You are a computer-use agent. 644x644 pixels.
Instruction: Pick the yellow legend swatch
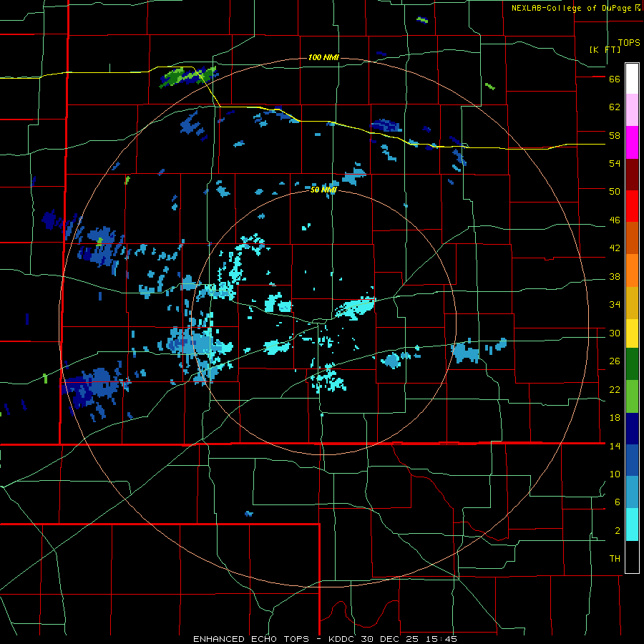click(632, 333)
